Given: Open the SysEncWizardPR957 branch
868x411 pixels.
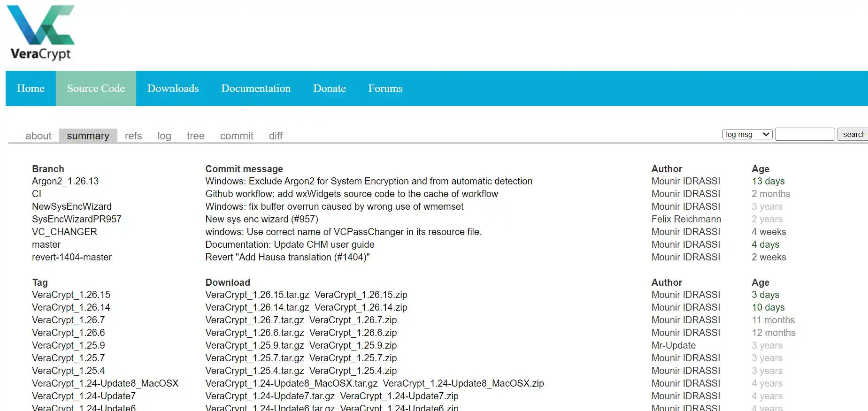Looking at the screenshot, I should [x=77, y=219].
